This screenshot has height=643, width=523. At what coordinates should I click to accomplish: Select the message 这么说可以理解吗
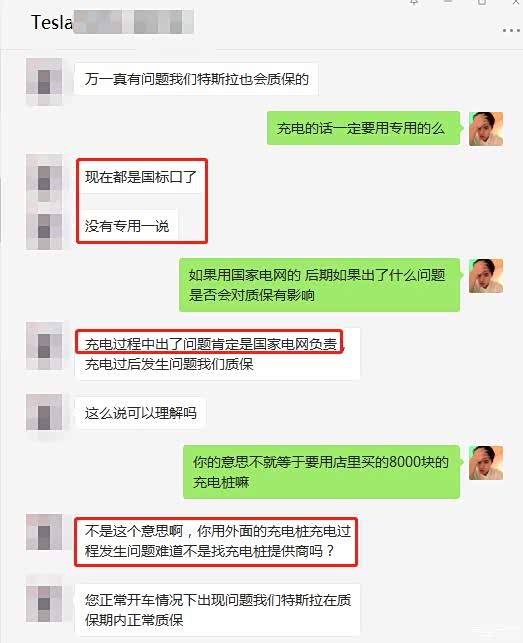pos(140,413)
